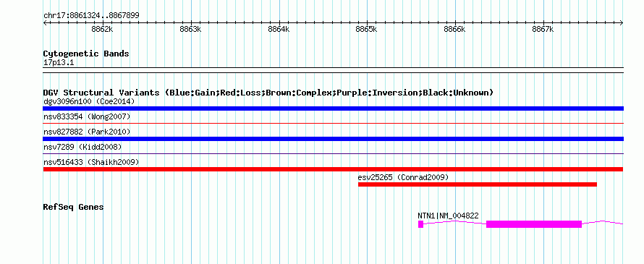The width and height of the screenshot is (644, 264).
Task: Open the nsv833354 (Wong2007) variant label
Action: click(87, 117)
